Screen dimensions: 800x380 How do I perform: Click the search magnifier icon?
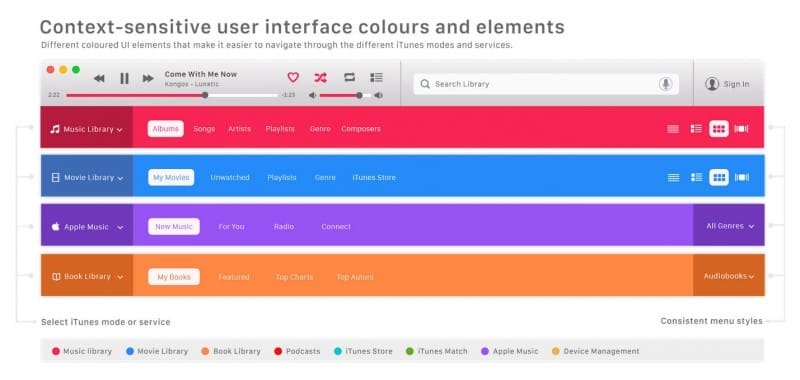425,84
